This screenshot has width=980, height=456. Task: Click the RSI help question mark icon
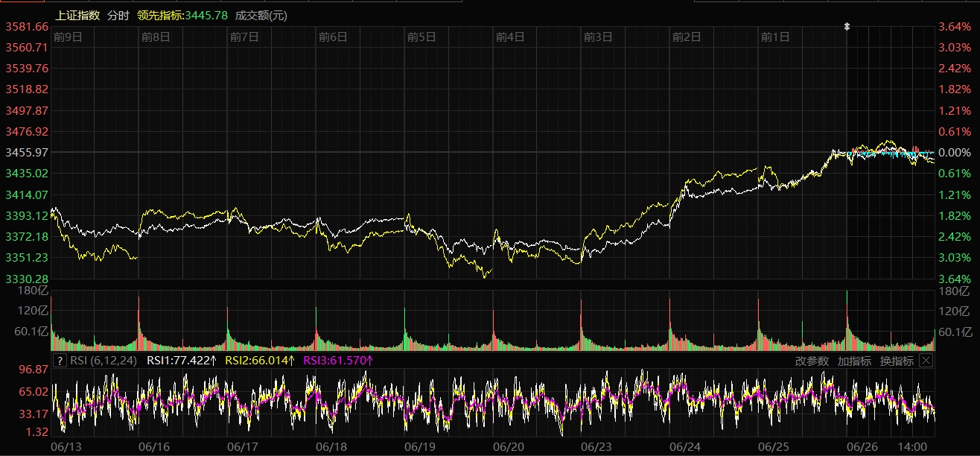[60, 361]
